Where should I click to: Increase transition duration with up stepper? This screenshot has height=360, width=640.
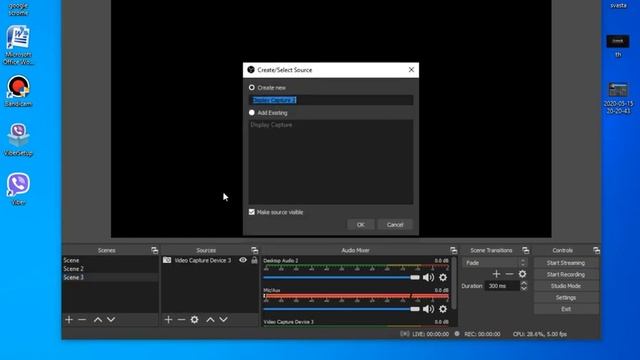[524, 283]
